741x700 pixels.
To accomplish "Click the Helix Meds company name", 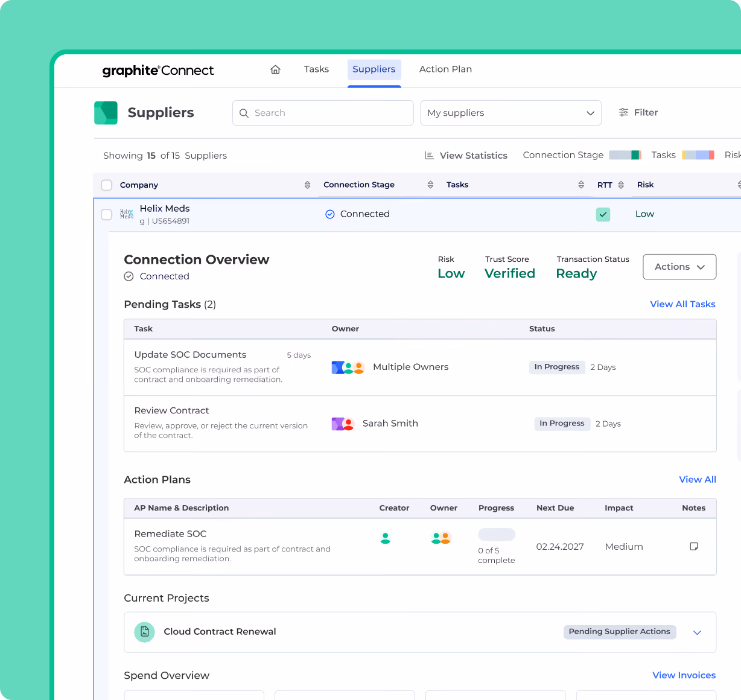I will pos(165,208).
